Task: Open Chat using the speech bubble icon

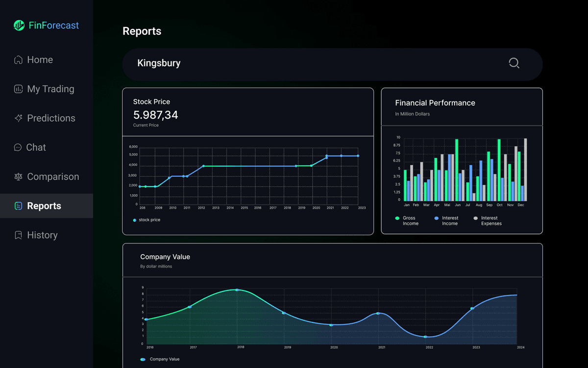Action: (18, 147)
